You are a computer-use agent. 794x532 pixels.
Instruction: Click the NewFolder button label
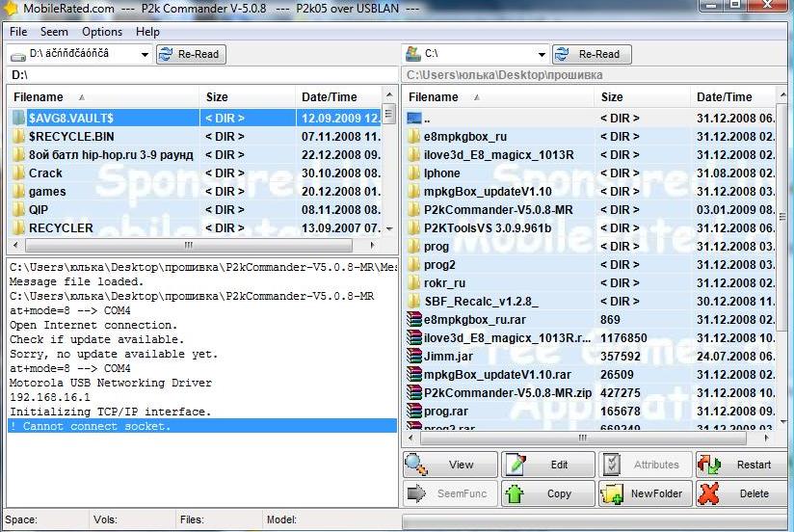[656, 493]
